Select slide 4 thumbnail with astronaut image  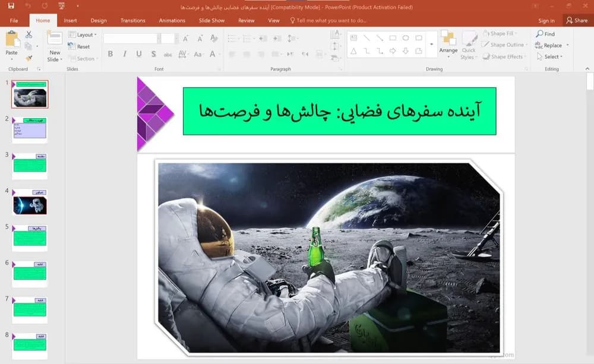click(x=30, y=202)
